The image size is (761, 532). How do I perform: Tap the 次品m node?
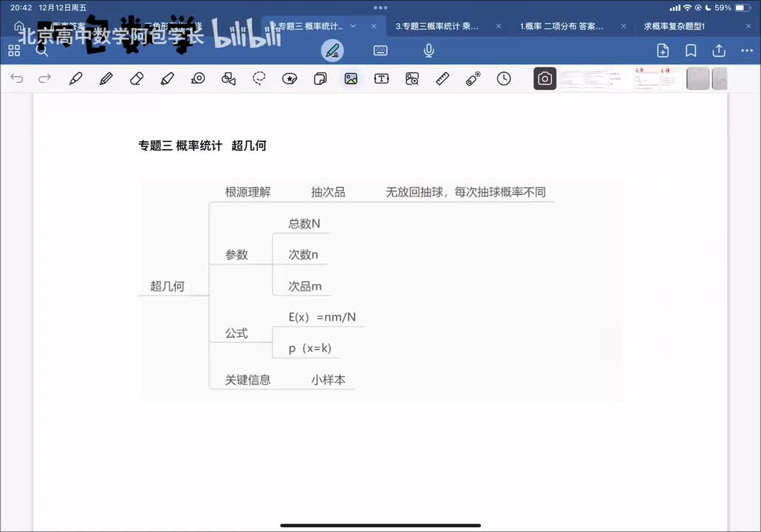pyautogui.click(x=305, y=287)
